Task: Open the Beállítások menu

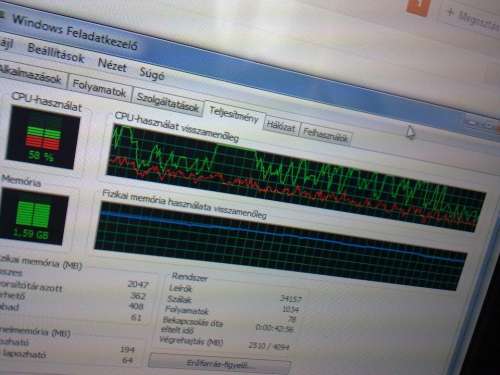Action: pos(55,53)
